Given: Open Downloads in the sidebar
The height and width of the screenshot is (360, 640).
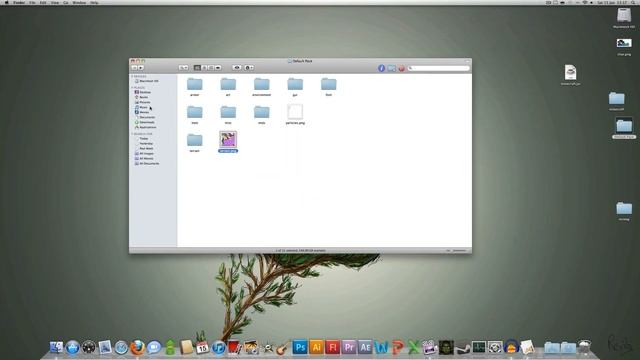Looking at the screenshot, I should point(145,122).
